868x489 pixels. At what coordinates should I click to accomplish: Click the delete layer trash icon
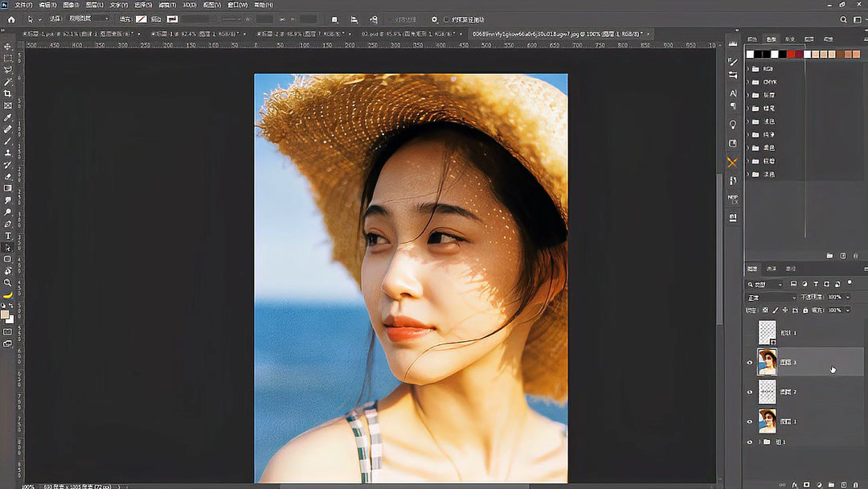(x=857, y=485)
